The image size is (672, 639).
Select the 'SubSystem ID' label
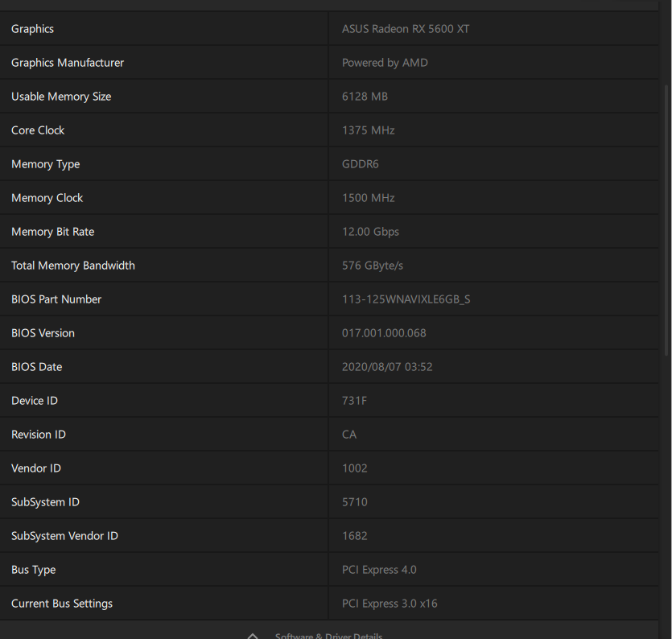45,502
